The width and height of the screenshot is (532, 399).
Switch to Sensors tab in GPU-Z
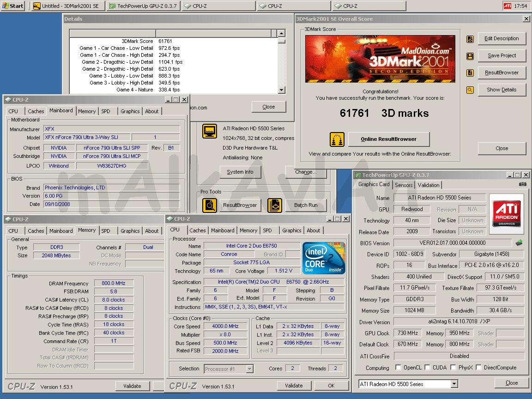(404, 185)
